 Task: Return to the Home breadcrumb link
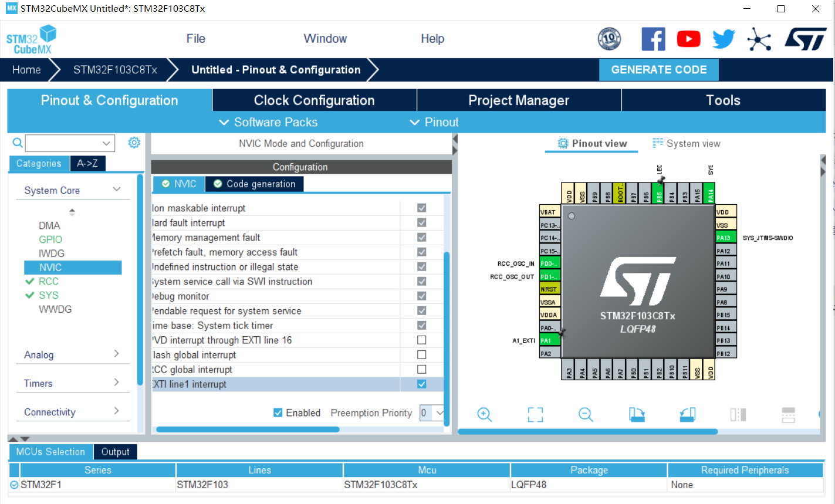(x=26, y=69)
